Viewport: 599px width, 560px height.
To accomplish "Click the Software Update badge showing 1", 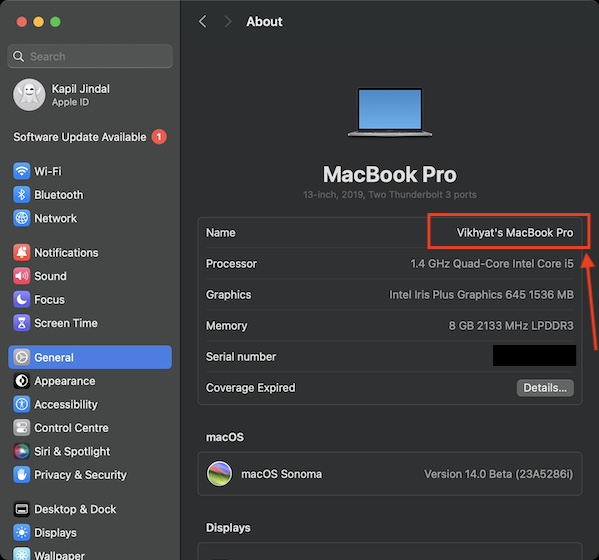I will click(x=159, y=137).
